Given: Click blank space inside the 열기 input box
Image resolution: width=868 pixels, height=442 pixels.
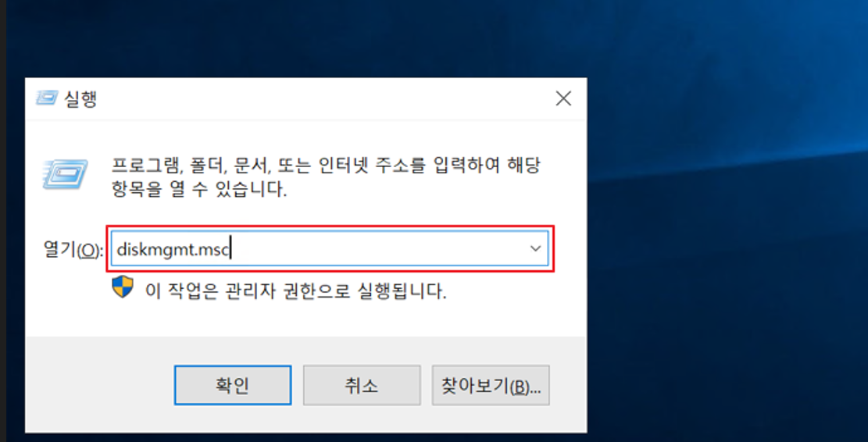Looking at the screenshot, I should click(377, 249).
